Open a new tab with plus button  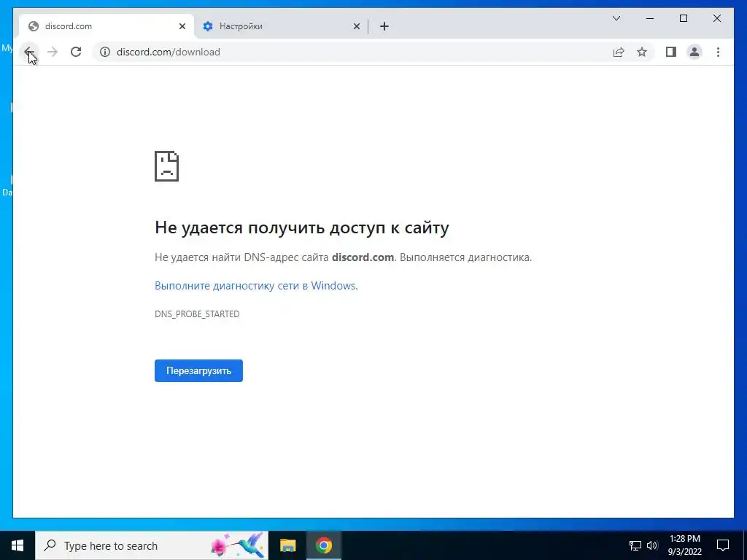pos(384,26)
